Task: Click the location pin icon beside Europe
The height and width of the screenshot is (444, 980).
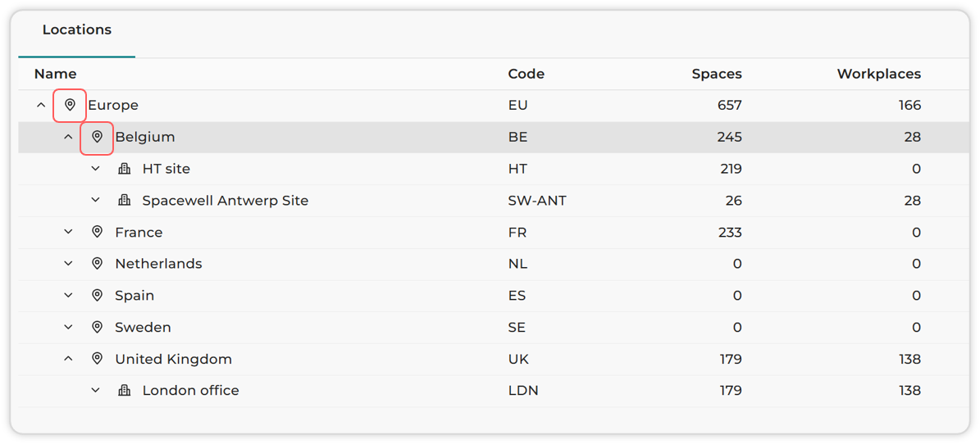Action: pos(70,105)
